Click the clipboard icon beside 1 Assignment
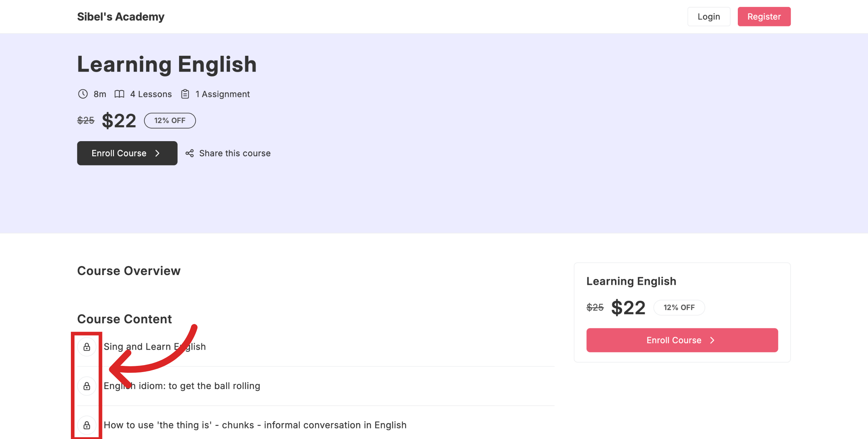Viewport: 868px width, 439px height. [185, 94]
